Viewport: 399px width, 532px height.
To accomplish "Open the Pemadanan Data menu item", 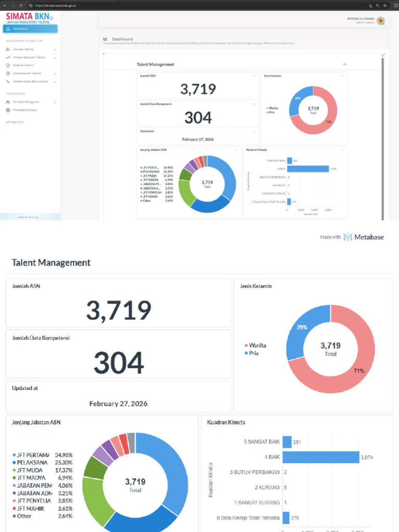I will coord(31,110).
